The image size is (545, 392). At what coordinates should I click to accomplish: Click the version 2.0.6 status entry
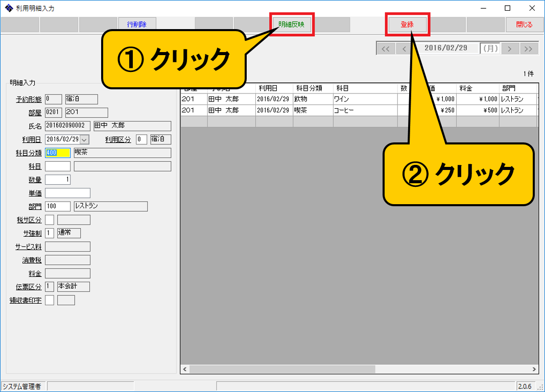[x=525, y=386]
